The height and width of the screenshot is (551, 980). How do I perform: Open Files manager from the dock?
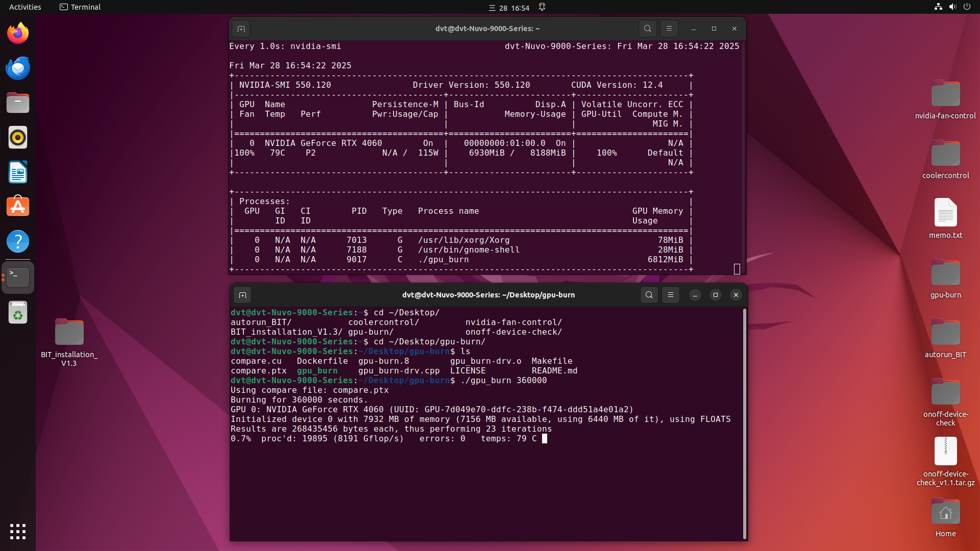(18, 103)
